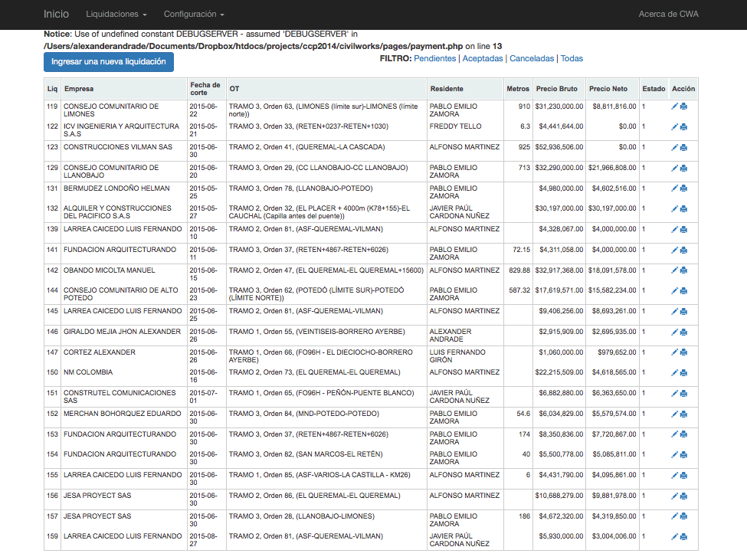
Task: Click the Residente column header
Action: [x=466, y=89]
